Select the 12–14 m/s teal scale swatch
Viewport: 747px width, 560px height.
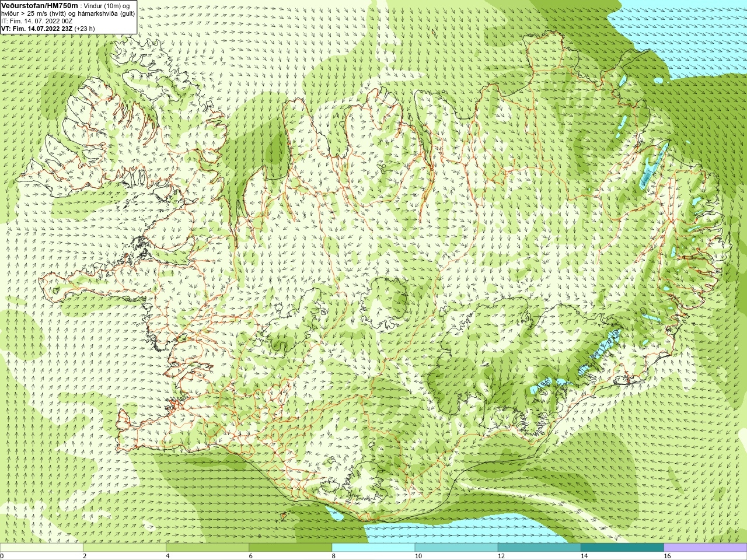click(x=539, y=547)
